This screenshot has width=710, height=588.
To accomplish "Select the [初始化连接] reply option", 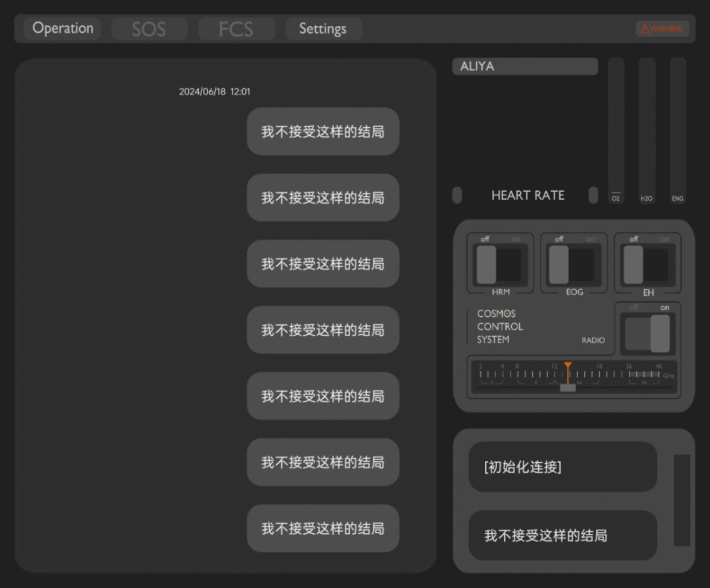I will pyautogui.click(x=562, y=466).
